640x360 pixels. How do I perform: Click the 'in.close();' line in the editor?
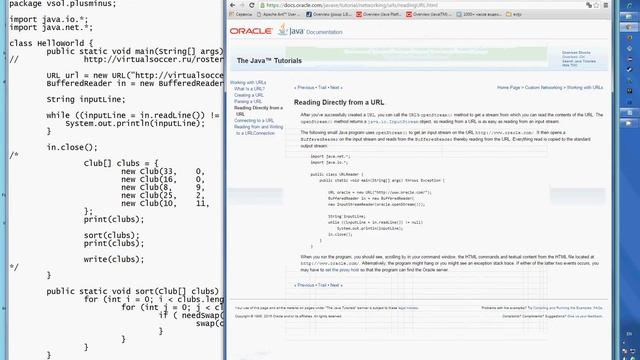[72, 147]
